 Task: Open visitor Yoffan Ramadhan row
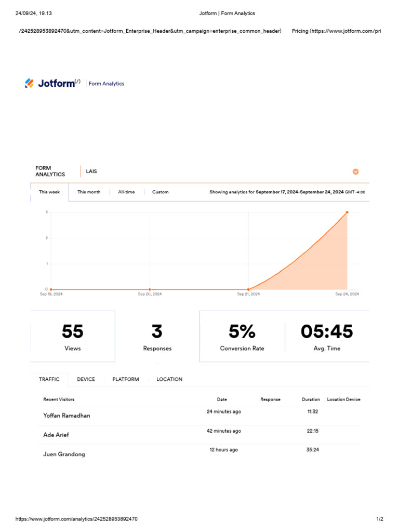(66, 416)
